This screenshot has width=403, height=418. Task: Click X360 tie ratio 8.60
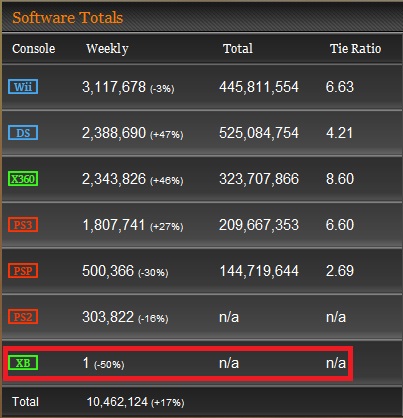(340, 179)
